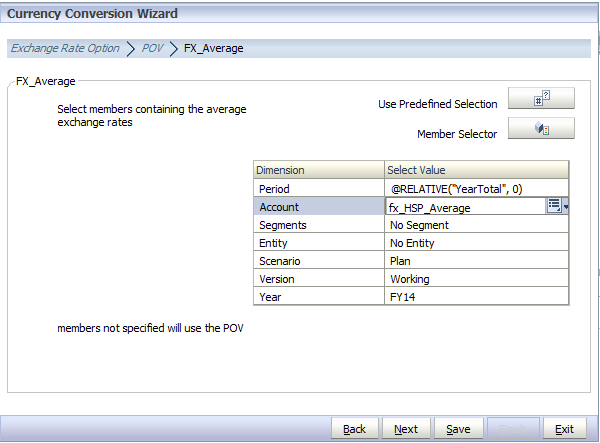Select the Scenario value Plan cell
Viewport: 600px width, 443px height.
(476, 261)
